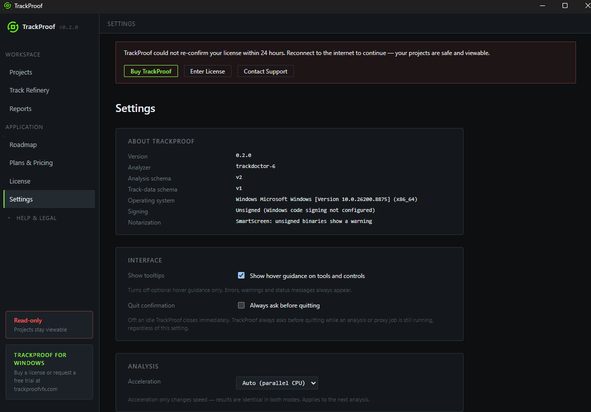Open the Reports section

(x=49, y=109)
